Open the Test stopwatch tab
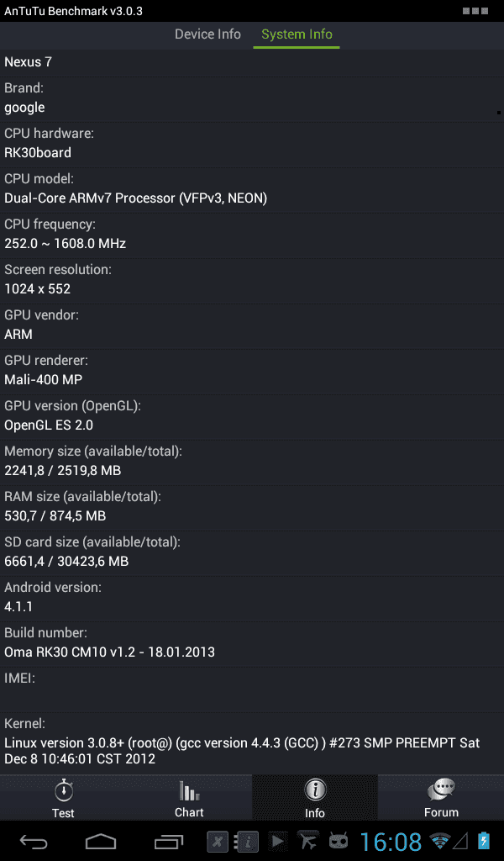The image size is (504, 861). [x=63, y=797]
